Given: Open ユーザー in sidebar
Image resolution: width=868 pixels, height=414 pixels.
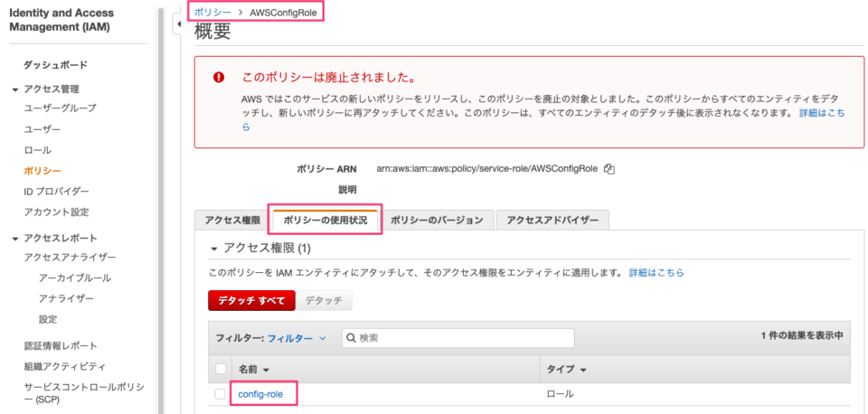Looking at the screenshot, I should 42,129.
